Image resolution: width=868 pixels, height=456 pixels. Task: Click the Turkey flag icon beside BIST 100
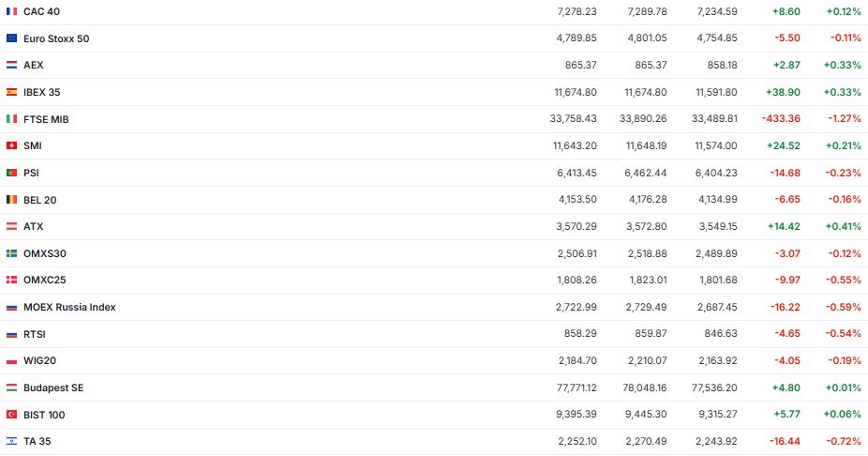coord(11,415)
